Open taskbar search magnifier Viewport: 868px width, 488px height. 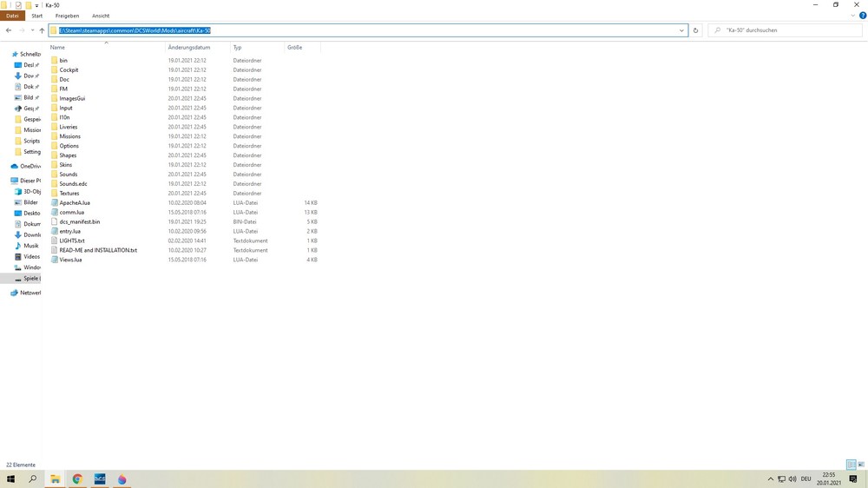pyautogui.click(x=33, y=478)
